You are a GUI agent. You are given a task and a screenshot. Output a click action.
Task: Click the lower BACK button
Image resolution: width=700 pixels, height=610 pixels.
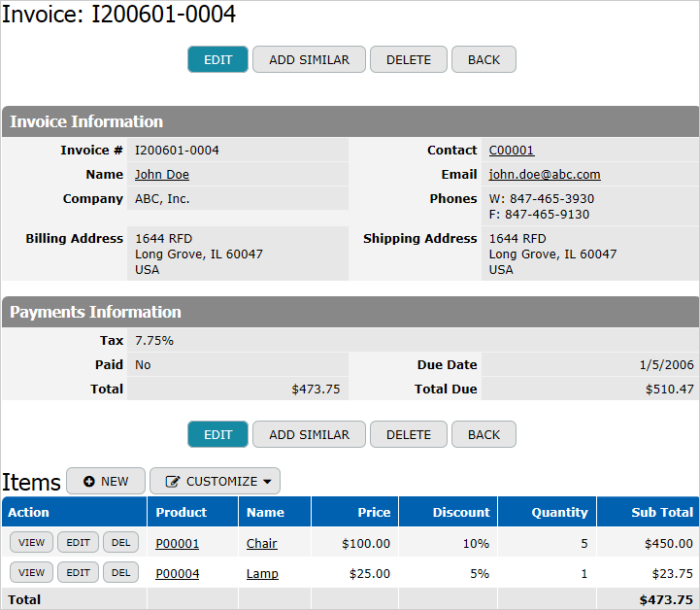tap(483, 434)
